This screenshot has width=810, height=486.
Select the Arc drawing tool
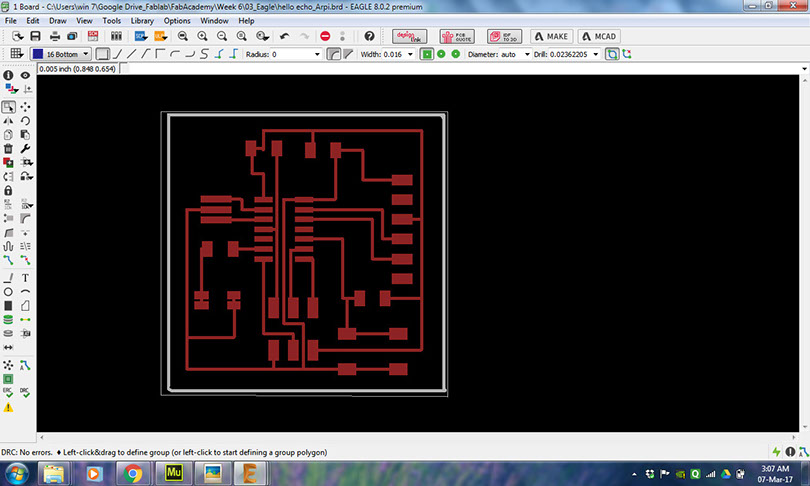pyautogui.click(x=25, y=292)
